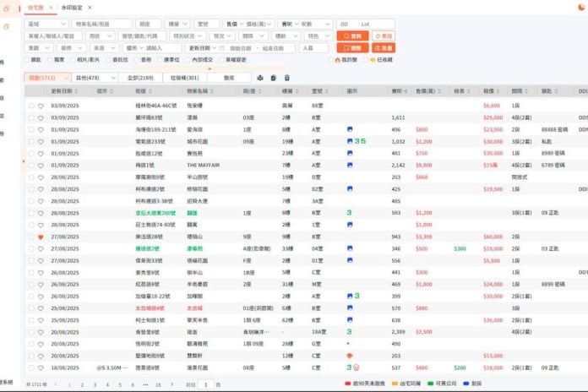Switch to the 垃圾桶(301) list tab
Image resolution: width=588 pixels, height=392 pixels.
[184, 78]
